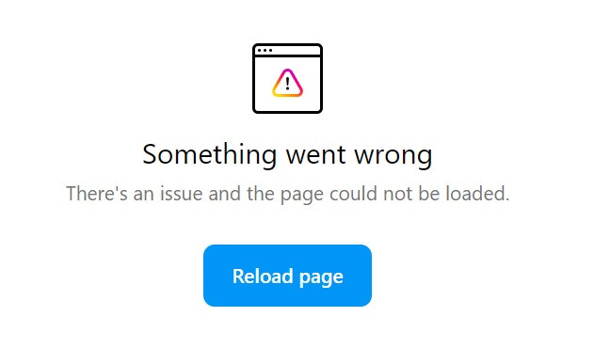
Task: Click the three dots in illustration title bar
Action: click(x=265, y=51)
